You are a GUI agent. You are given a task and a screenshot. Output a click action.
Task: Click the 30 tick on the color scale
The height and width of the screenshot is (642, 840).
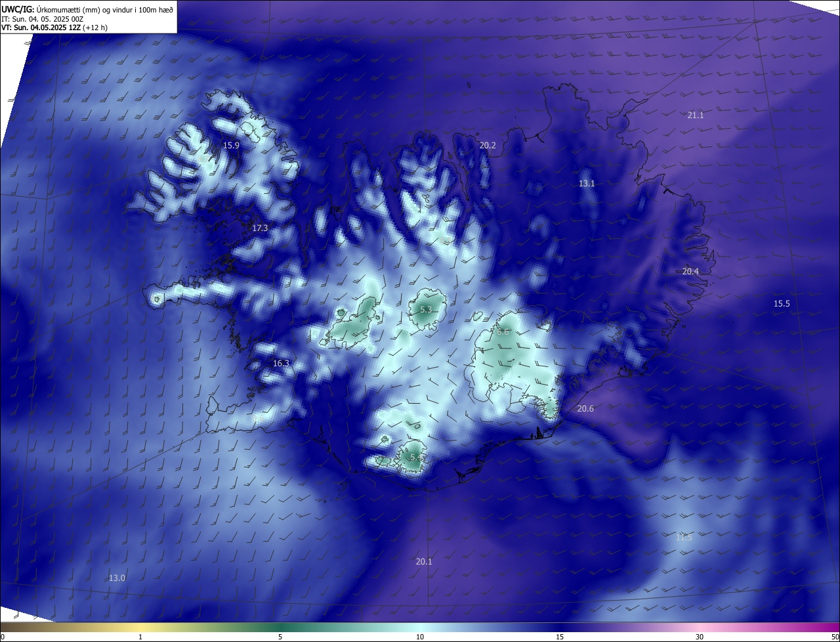click(700, 637)
